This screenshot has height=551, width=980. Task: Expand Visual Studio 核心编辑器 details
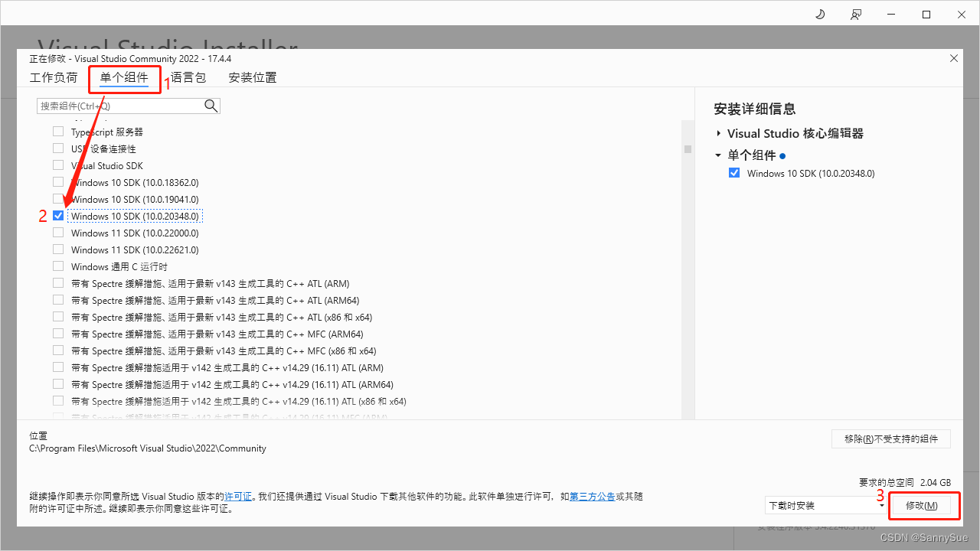pos(719,133)
